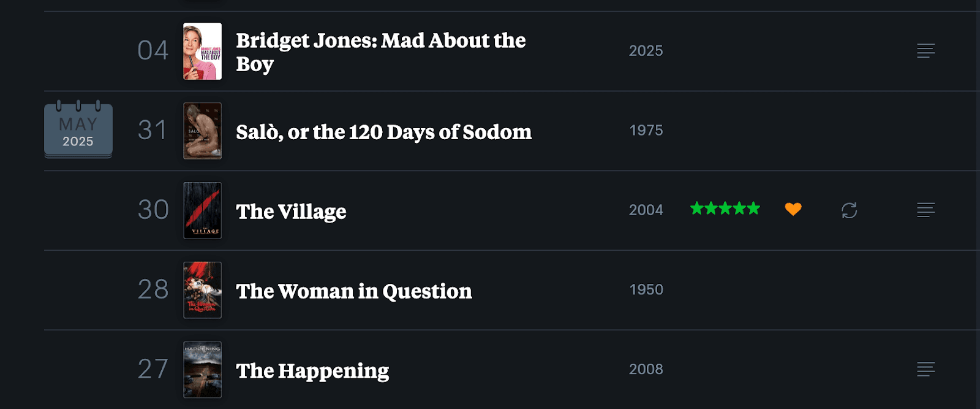The width and height of the screenshot is (980, 409).
Task: Click release year 2004 beside The Village
Action: (x=646, y=210)
